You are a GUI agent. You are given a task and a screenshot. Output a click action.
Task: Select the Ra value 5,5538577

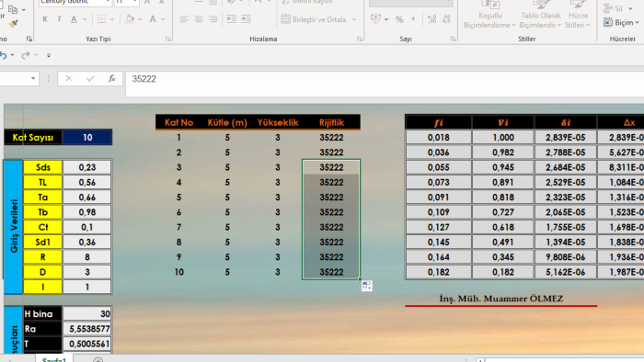(86, 329)
